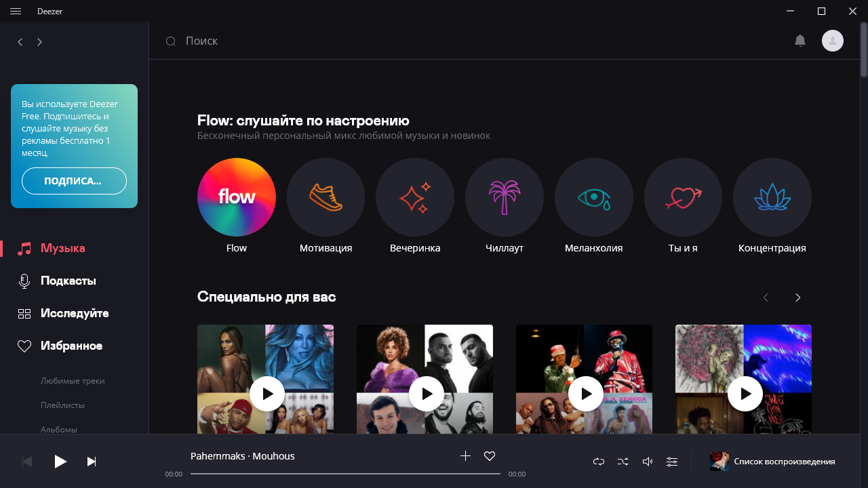Image resolution: width=868 pixels, height=488 pixels.
Task: Maximize the Deezer window
Action: pos(821,11)
